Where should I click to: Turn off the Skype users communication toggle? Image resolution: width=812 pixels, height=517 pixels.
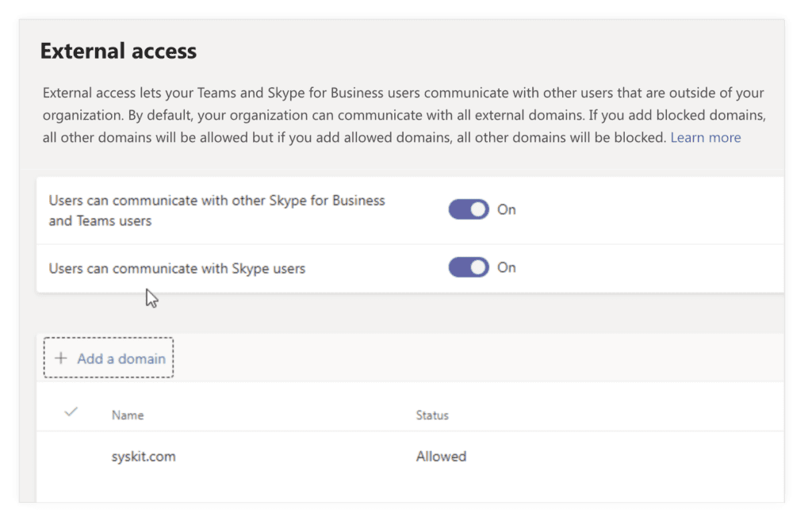[469, 267]
